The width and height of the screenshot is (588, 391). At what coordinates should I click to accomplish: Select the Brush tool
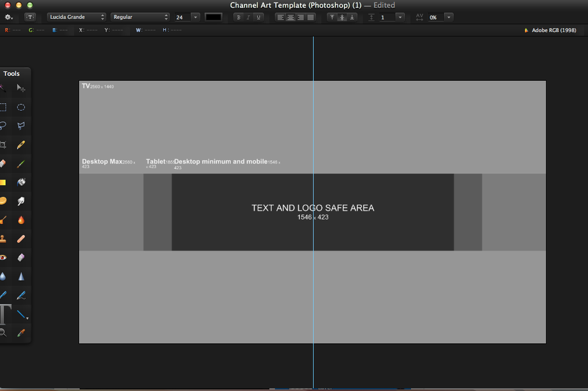tap(21, 164)
